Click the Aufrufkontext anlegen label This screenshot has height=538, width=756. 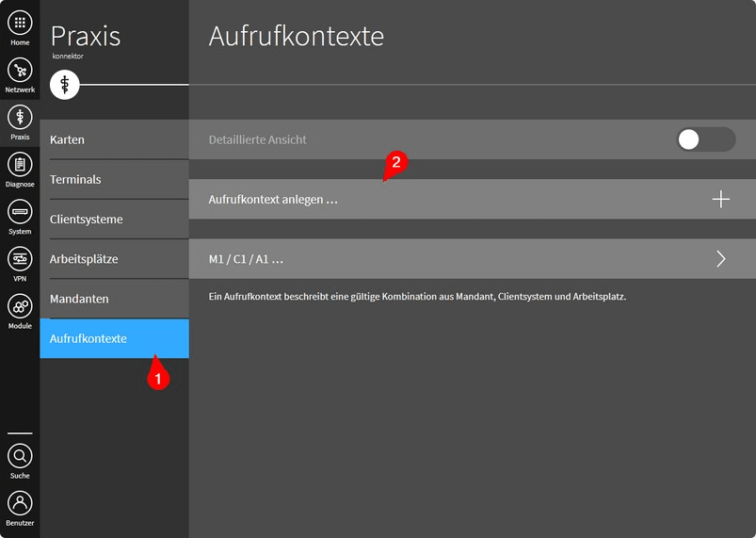coord(273,200)
